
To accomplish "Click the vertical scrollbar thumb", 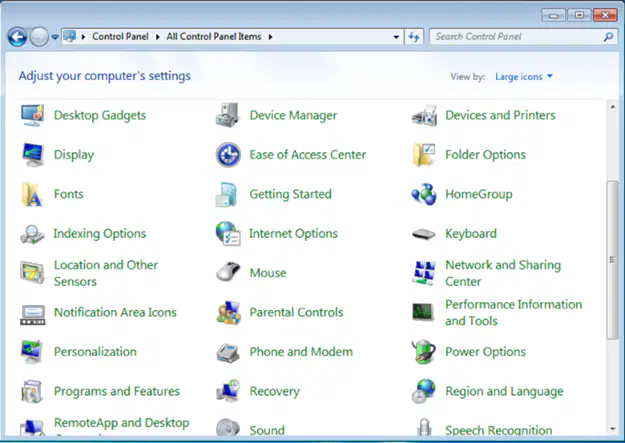I will coord(612,260).
